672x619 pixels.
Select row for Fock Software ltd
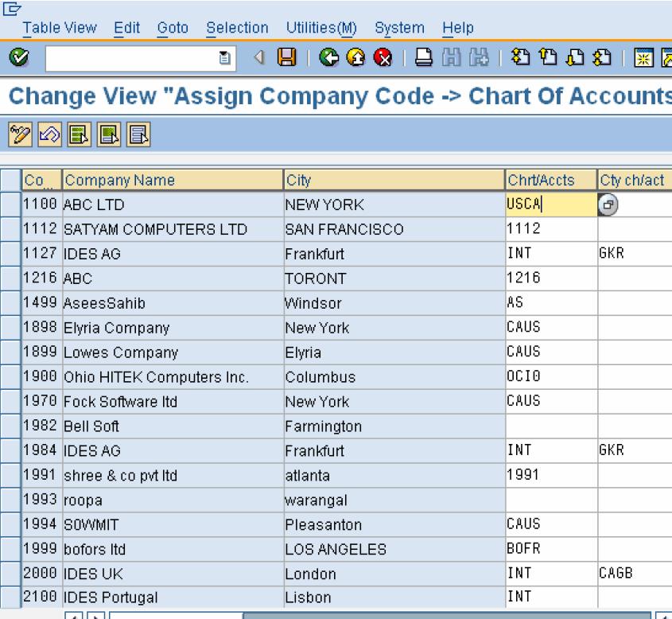pyautogui.click(x=10, y=401)
